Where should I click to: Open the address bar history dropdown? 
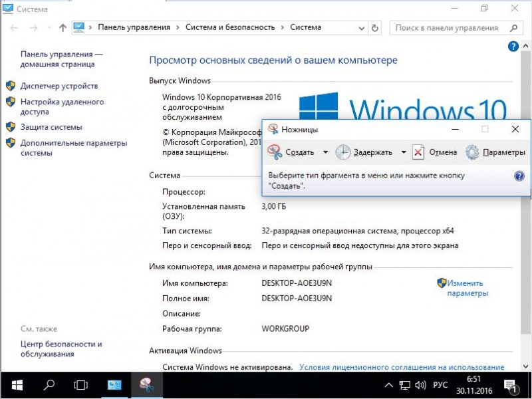362,28
